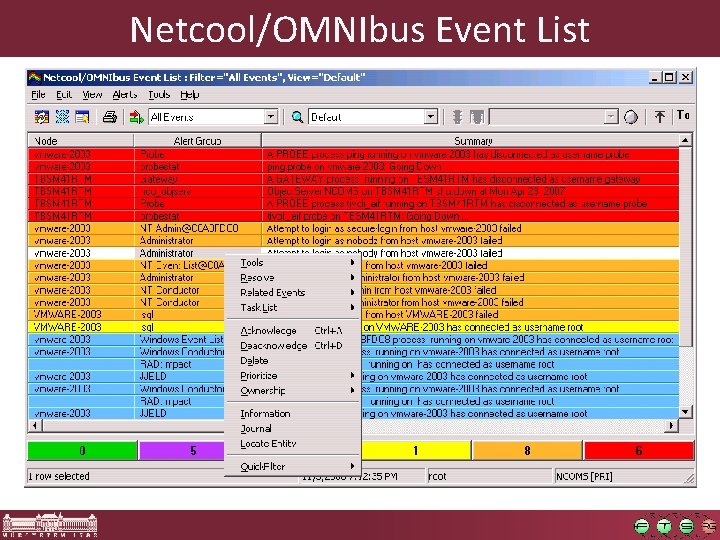The height and width of the screenshot is (540, 720).
Task: Click the horizontal scrollbar right arrow
Action: coord(672,426)
